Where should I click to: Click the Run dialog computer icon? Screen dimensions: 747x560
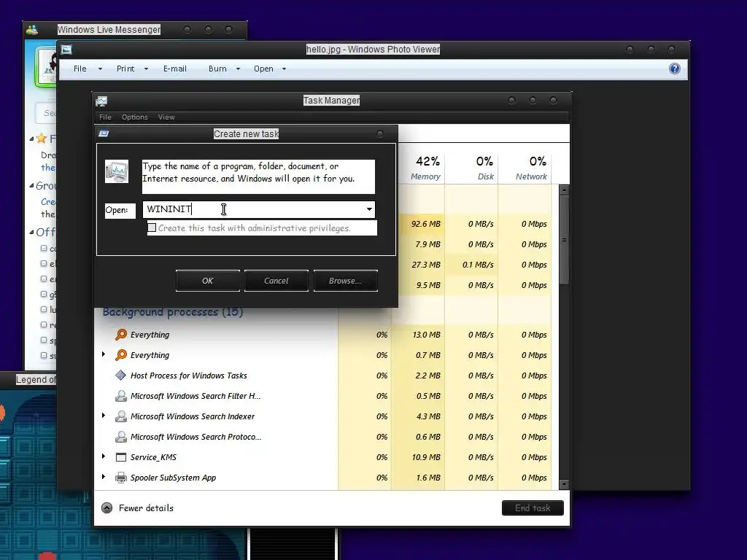117,172
